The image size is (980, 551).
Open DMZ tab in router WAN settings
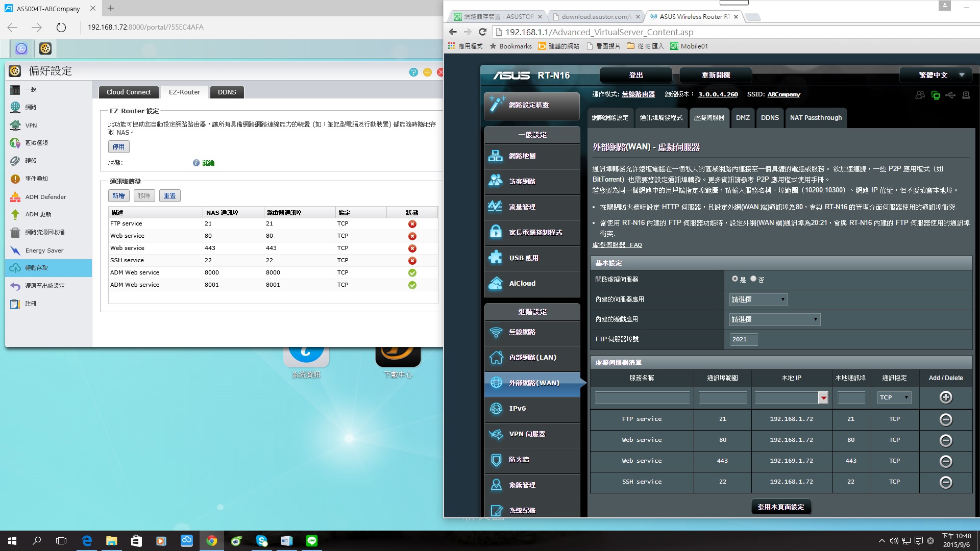click(743, 118)
